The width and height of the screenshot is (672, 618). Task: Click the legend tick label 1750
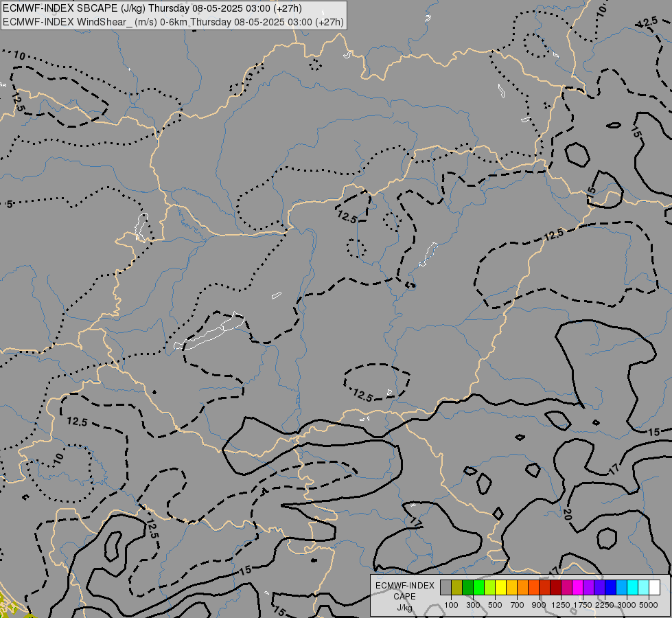(x=583, y=605)
